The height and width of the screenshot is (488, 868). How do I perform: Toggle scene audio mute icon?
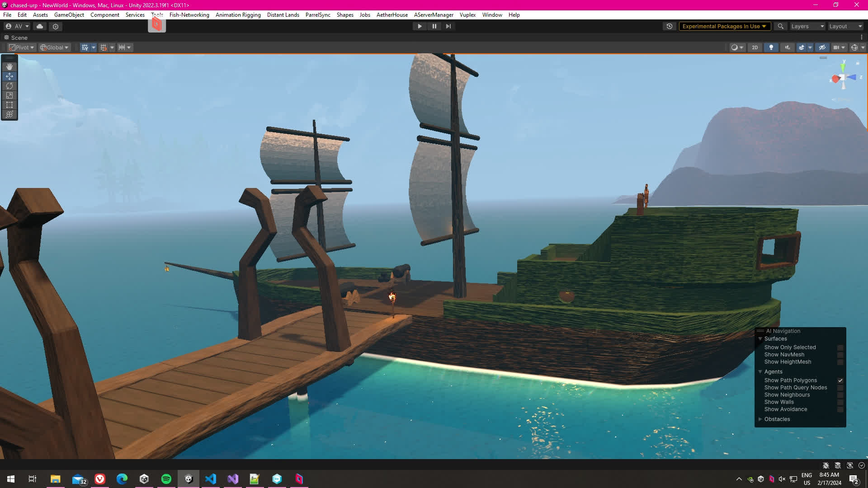click(788, 47)
